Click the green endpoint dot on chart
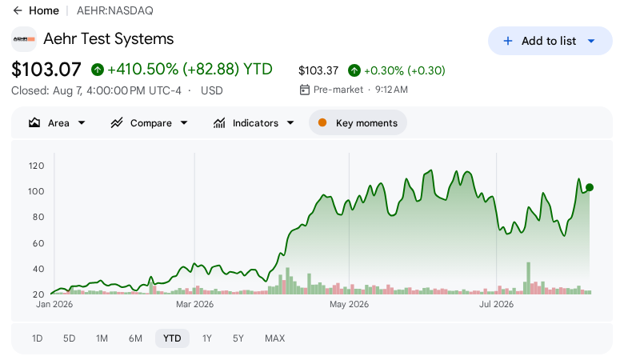 pyautogui.click(x=590, y=187)
